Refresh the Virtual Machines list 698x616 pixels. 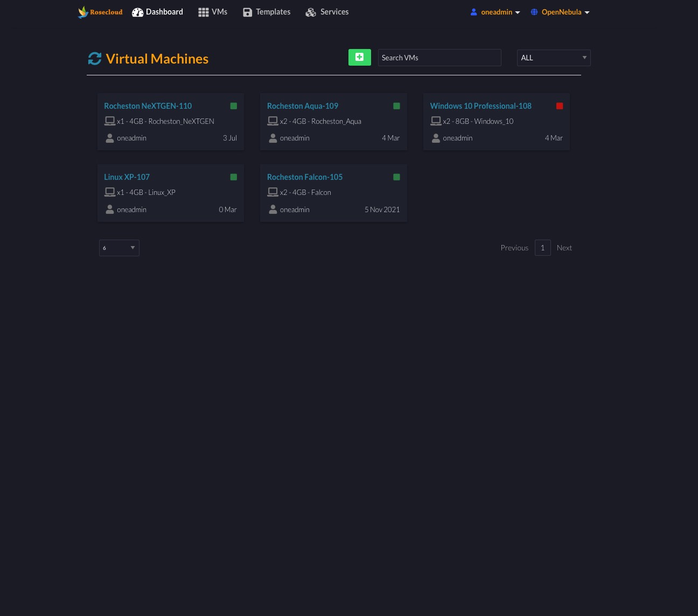(x=95, y=59)
